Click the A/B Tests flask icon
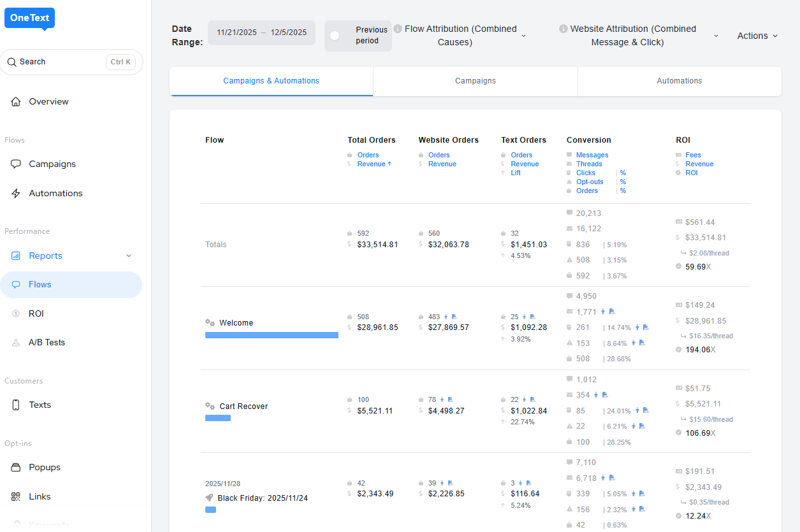The width and height of the screenshot is (800, 532). tap(16, 343)
